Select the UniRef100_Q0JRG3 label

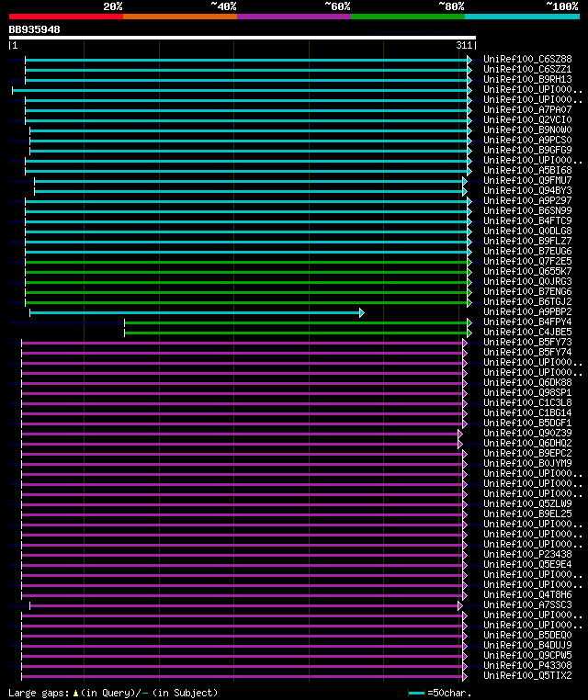(527, 281)
